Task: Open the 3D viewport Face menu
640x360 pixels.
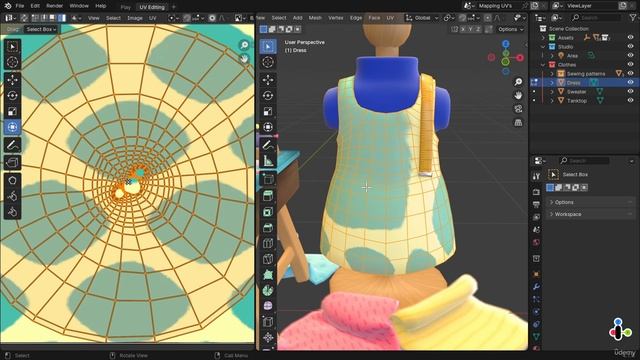Action: (x=374, y=18)
